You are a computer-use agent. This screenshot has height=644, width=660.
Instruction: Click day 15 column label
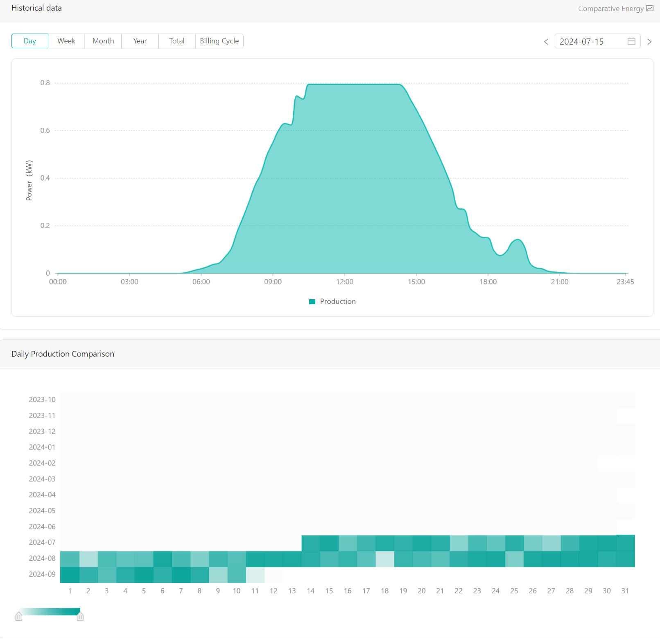pyautogui.click(x=329, y=591)
